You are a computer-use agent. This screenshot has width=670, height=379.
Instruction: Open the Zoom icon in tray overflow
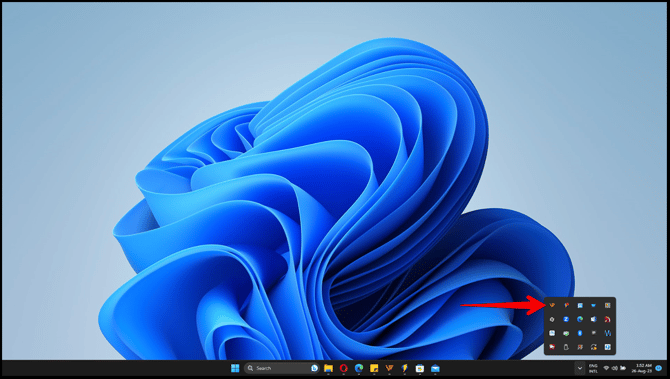coord(566,319)
